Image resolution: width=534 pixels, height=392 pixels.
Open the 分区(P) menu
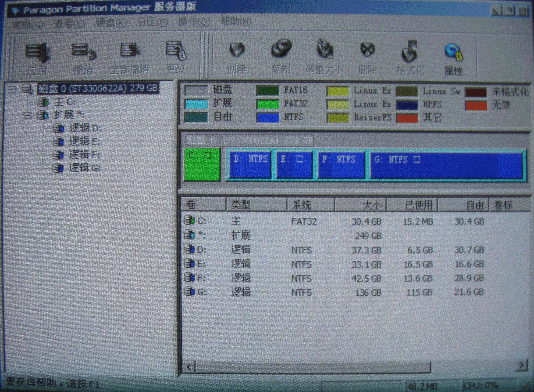point(152,22)
